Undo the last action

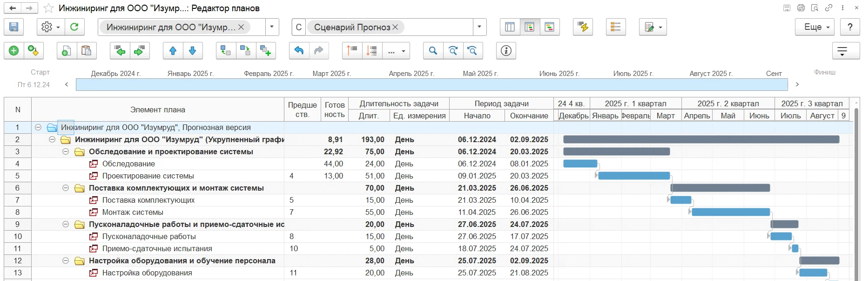click(299, 51)
